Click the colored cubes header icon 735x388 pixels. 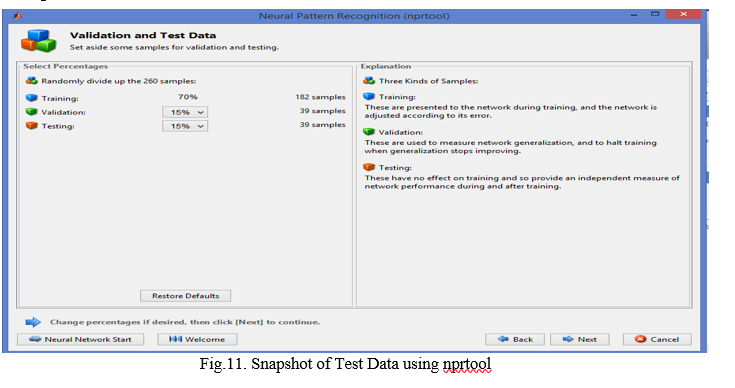pyautogui.click(x=38, y=41)
